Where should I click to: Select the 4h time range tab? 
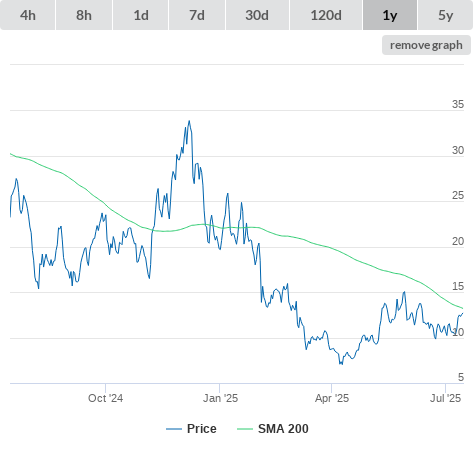[28, 15]
